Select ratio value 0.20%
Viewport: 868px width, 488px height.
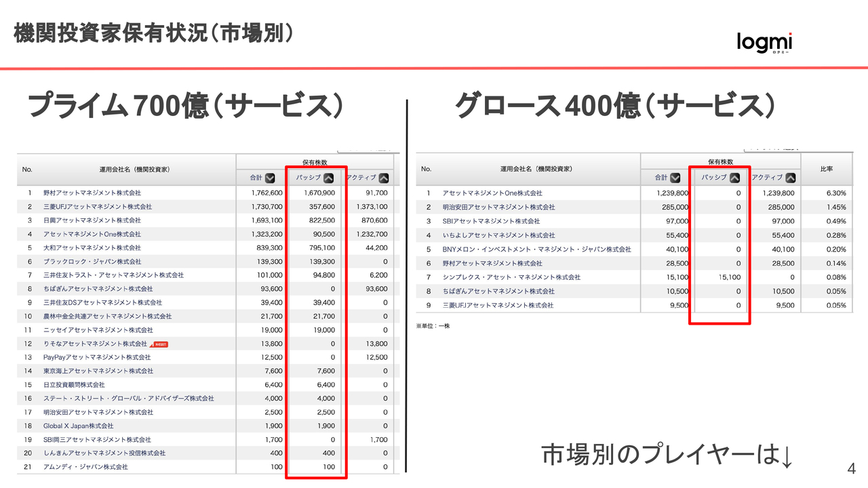click(835, 249)
